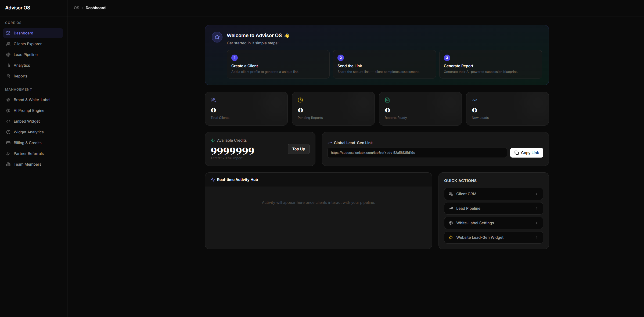
Task: Click 'Get started in 3 simple steps' text
Action: [253, 43]
